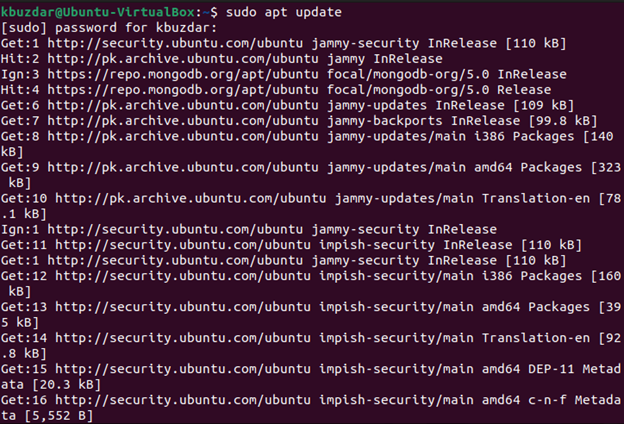Viewport: 624px width, 424px height.
Task: Click the Get:7 jammy-backports InRelease URL
Action: click(x=183, y=121)
